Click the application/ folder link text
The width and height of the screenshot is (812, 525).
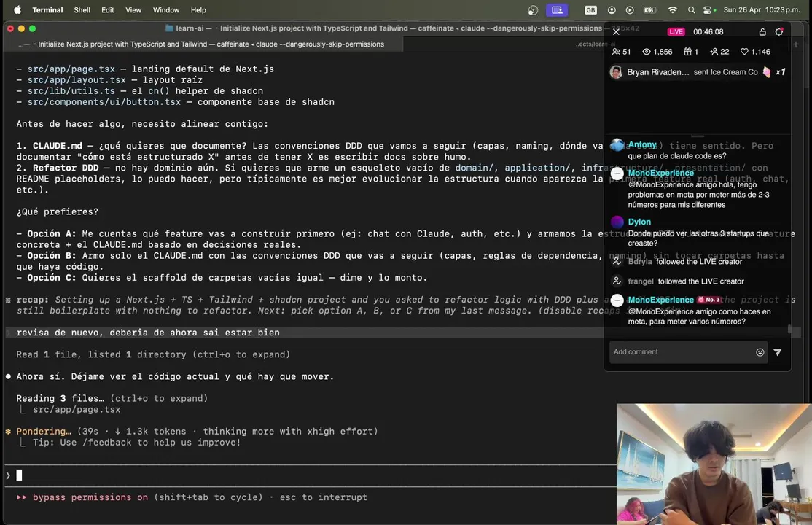tap(537, 168)
